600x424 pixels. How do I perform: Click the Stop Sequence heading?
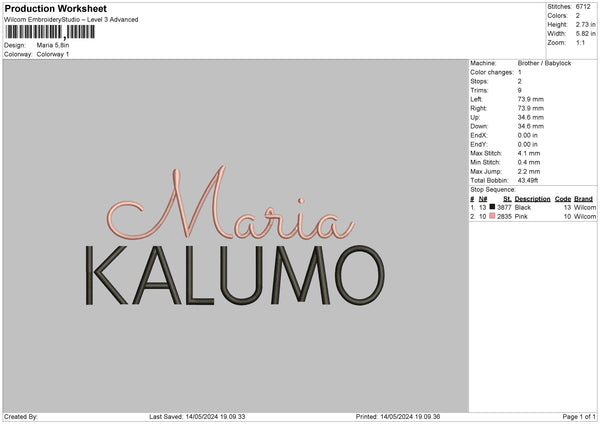[493, 189]
